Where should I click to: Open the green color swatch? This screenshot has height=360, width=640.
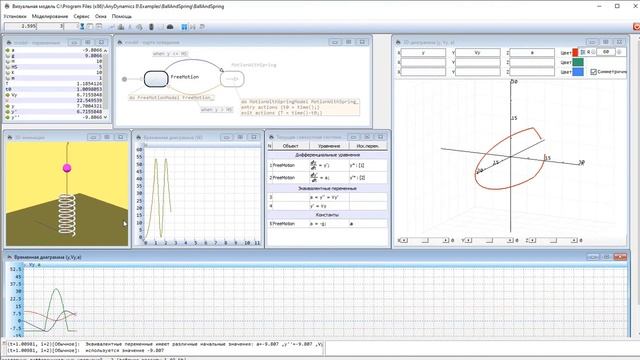(x=578, y=62)
